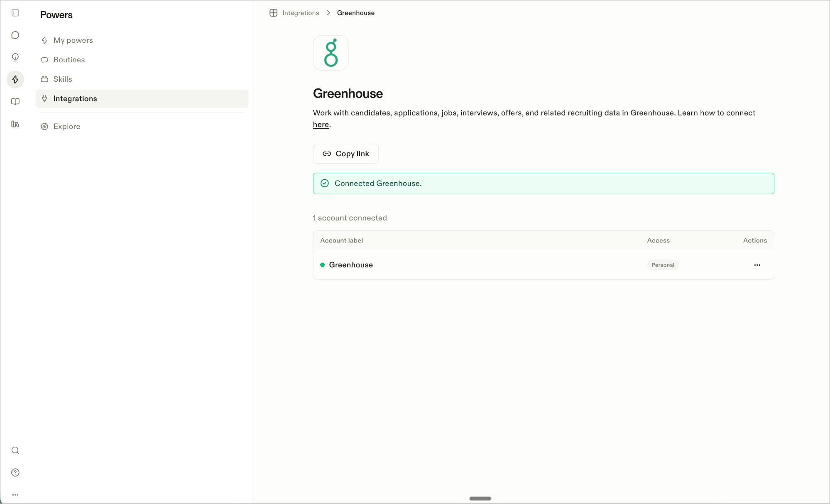
Task: Open Routines in sidebar
Action: point(142,60)
